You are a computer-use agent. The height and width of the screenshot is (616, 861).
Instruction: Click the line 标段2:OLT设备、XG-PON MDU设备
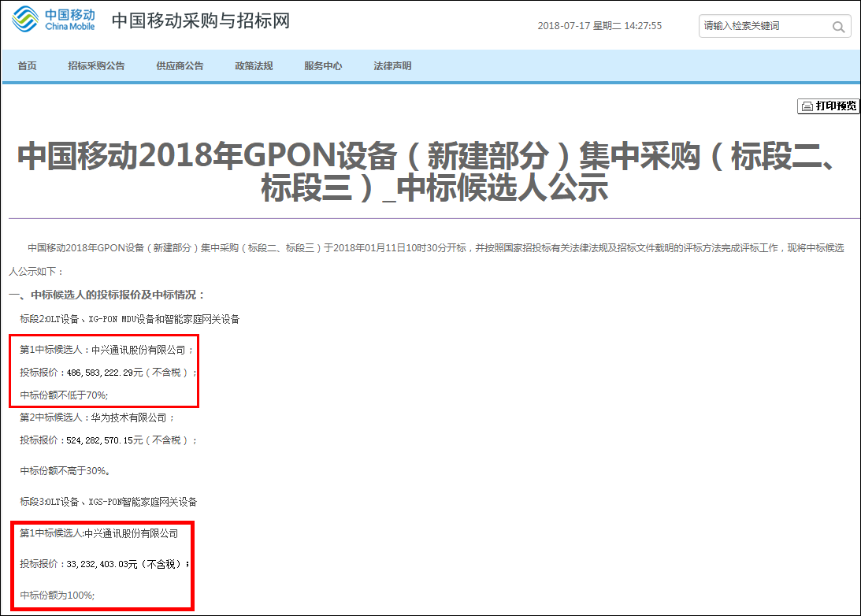tap(130, 319)
